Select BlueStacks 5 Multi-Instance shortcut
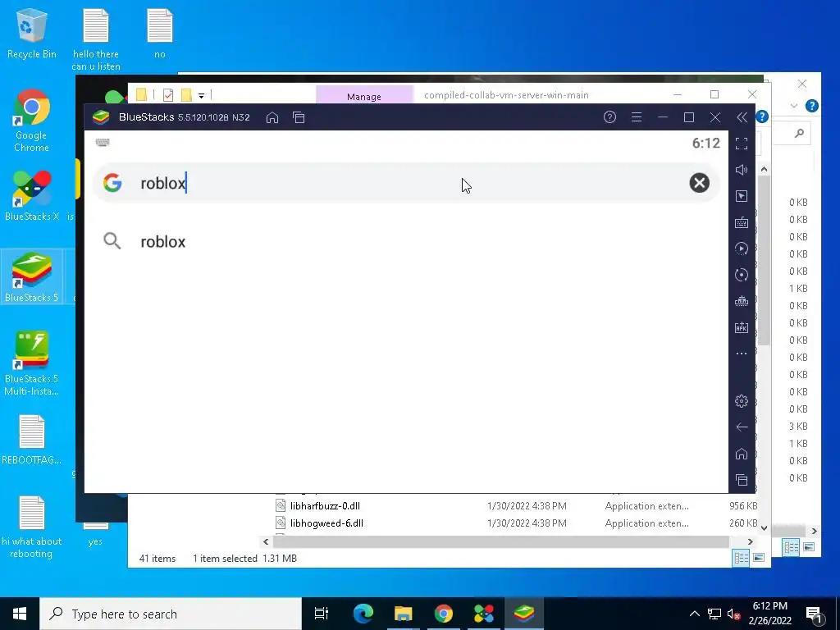 coord(32,363)
